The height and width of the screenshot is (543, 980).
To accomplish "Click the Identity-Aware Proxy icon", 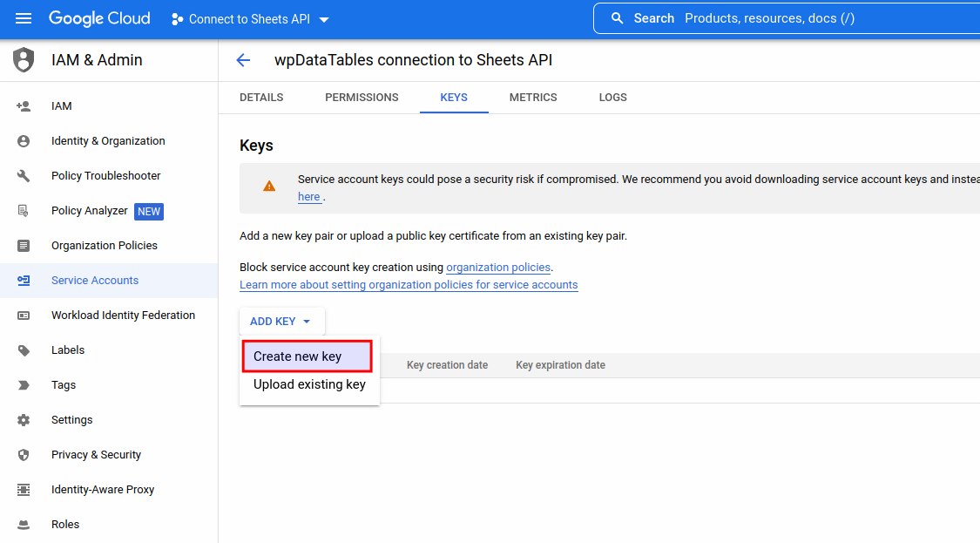I will pos(24,490).
